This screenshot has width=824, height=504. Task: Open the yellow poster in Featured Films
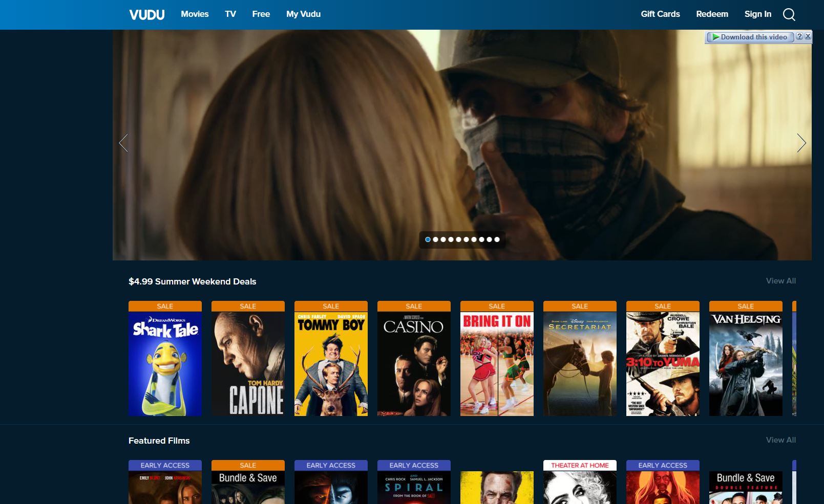[x=497, y=488]
